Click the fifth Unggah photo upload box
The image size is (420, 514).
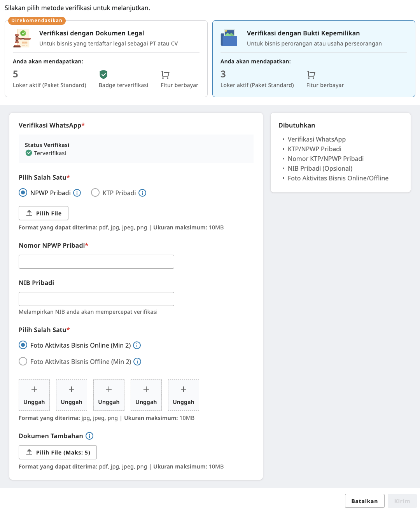(x=184, y=395)
